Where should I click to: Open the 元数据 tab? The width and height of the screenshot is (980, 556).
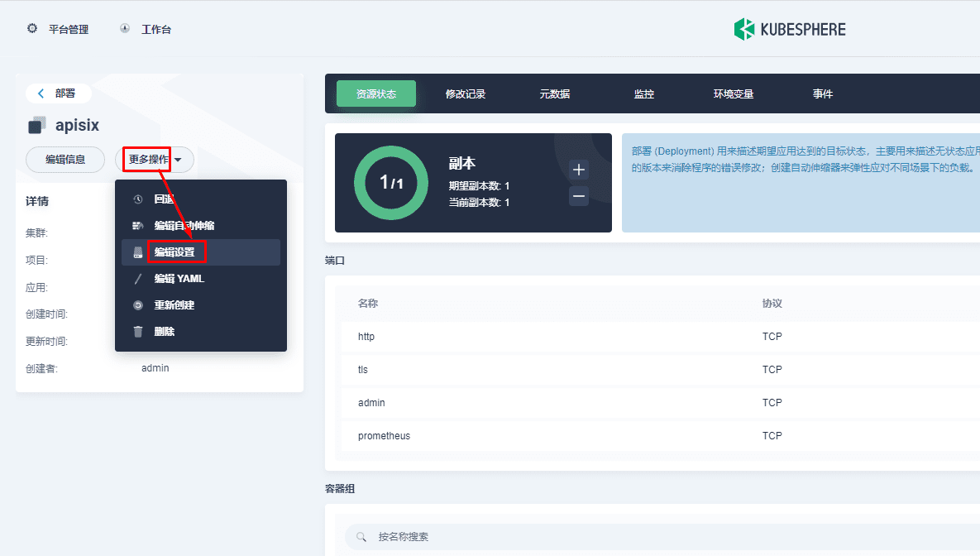pyautogui.click(x=555, y=93)
